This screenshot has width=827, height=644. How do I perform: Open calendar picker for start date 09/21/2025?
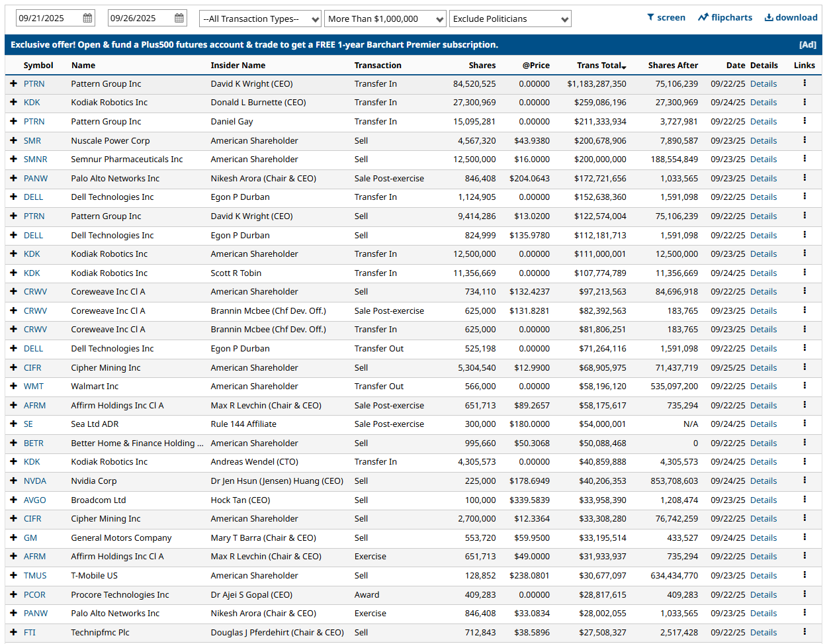tap(87, 19)
